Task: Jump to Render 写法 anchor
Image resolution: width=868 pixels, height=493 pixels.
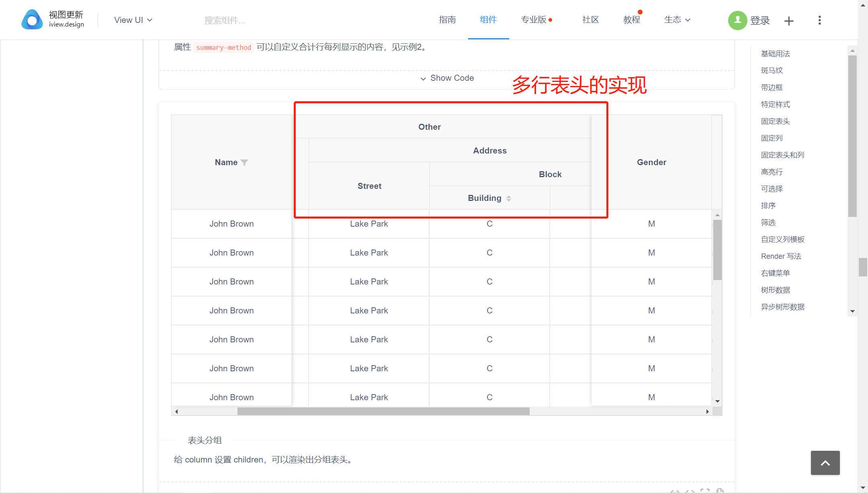Action: [x=781, y=256]
